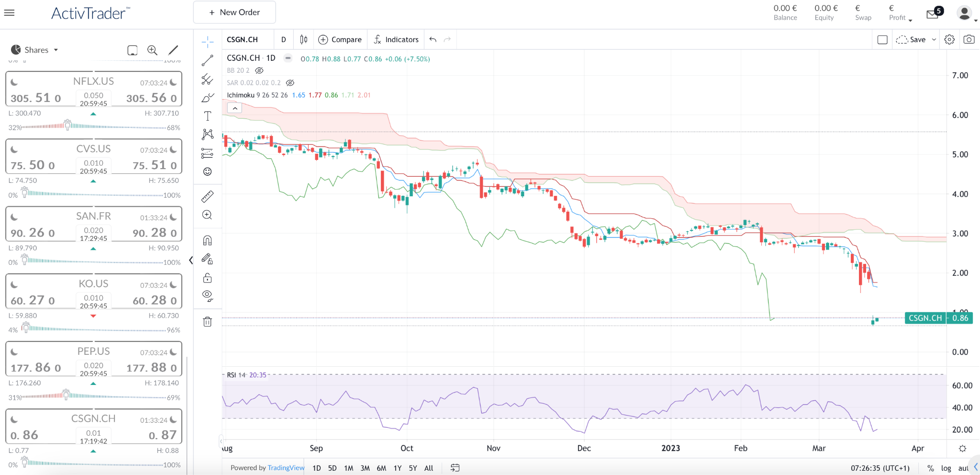
Task: Toggle auto scale mode
Action: click(963, 468)
